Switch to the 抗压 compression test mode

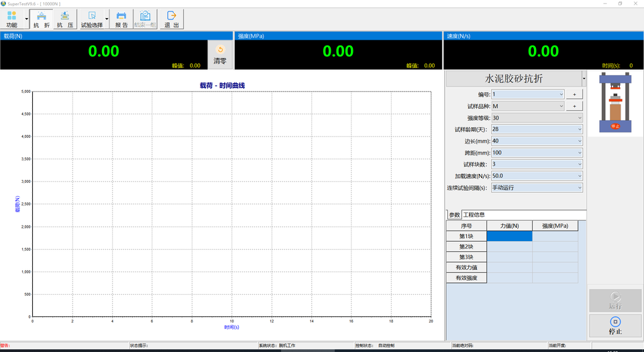(x=65, y=19)
